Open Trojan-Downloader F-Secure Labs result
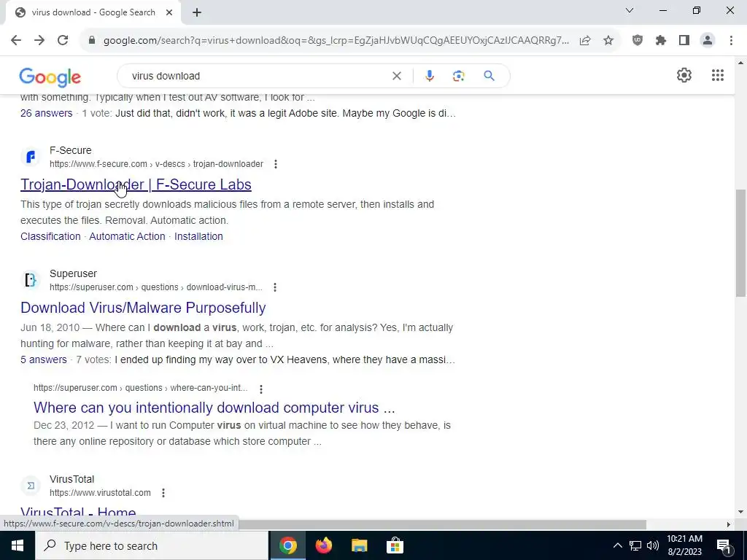The height and width of the screenshot is (560, 747). (x=136, y=184)
